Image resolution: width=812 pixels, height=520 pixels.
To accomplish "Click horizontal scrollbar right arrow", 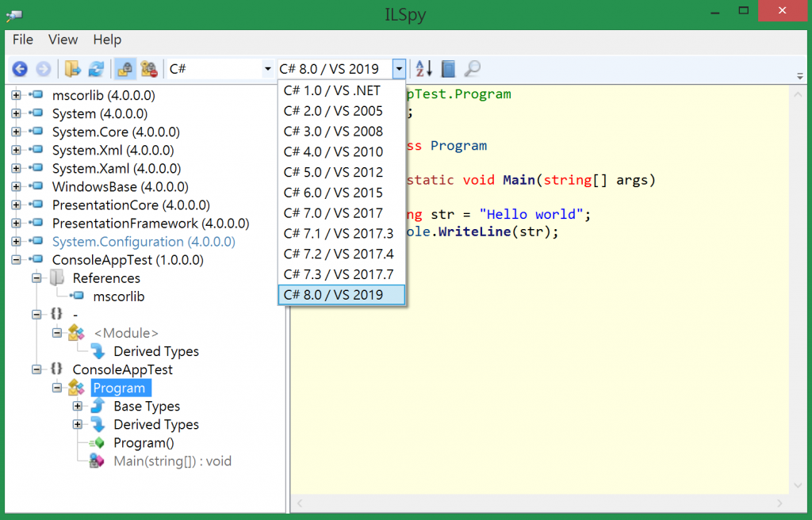I will point(779,503).
